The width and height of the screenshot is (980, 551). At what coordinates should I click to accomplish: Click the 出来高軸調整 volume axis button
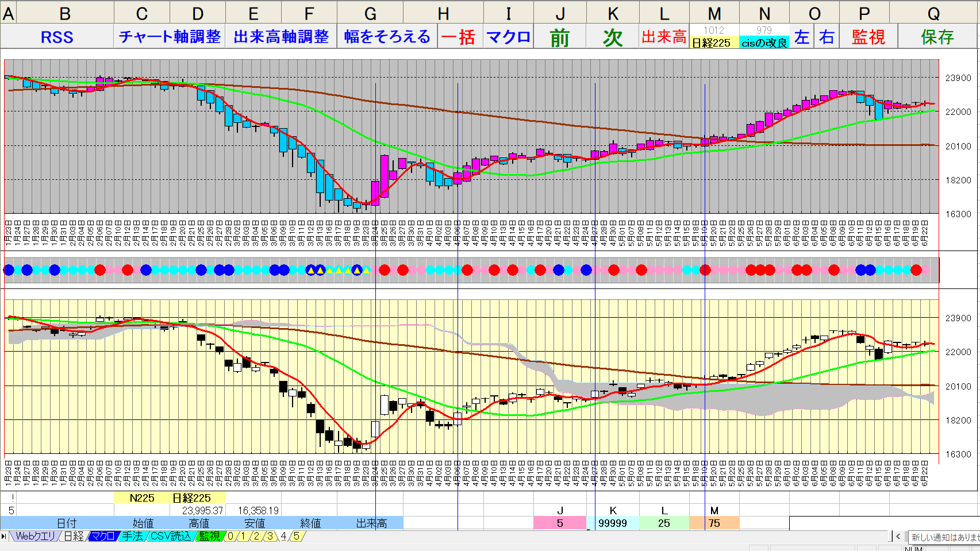[281, 36]
